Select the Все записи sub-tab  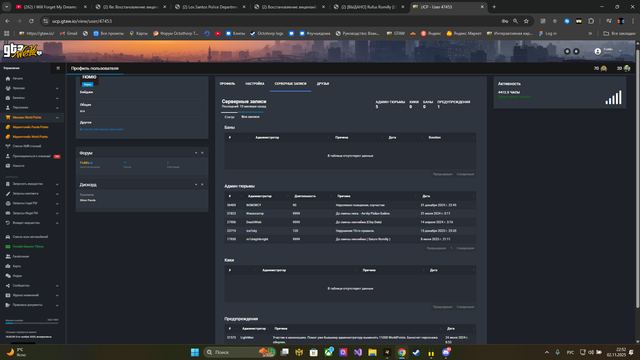click(250, 117)
